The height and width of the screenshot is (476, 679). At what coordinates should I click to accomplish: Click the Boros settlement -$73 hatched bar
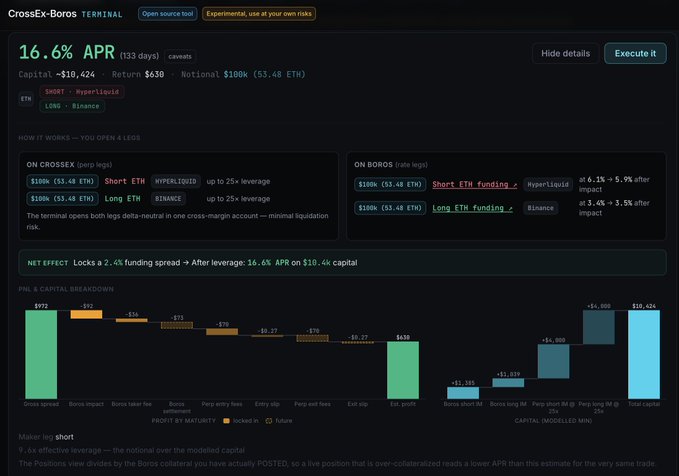177,325
